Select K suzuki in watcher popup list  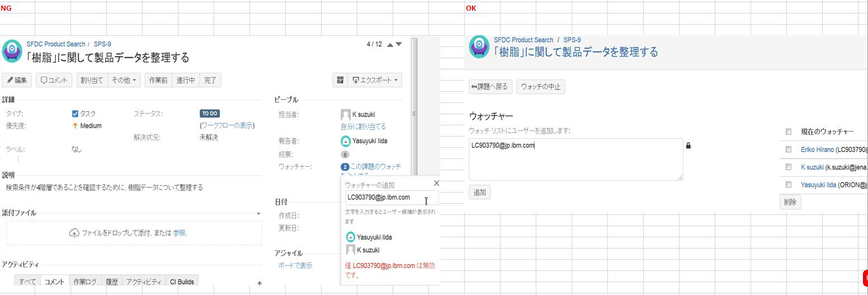[x=362, y=250]
